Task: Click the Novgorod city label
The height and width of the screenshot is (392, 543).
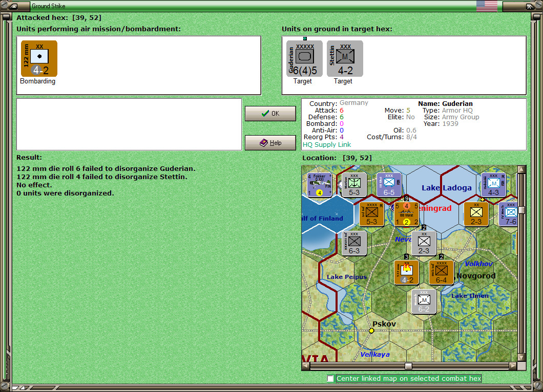Action: coord(476,276)
